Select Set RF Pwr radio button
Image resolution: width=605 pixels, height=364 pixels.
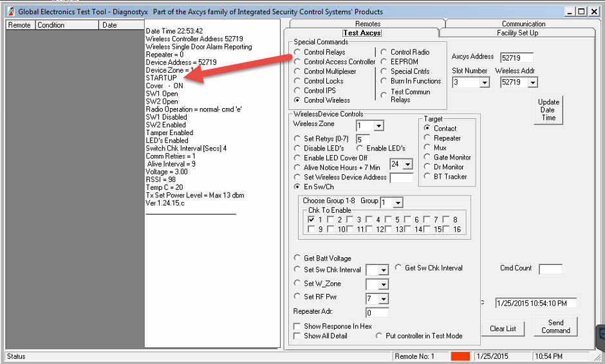point(297,296)
